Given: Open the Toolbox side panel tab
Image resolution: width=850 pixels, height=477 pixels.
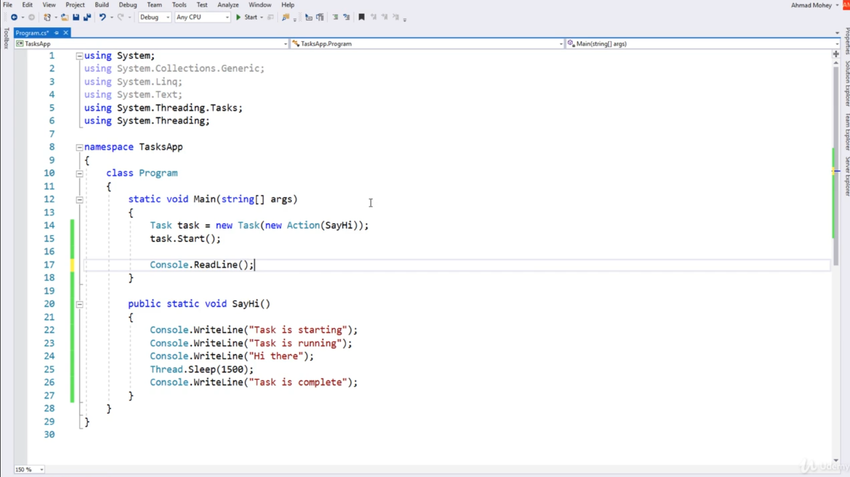Looking at the screenshot, I should click(6, 39).
